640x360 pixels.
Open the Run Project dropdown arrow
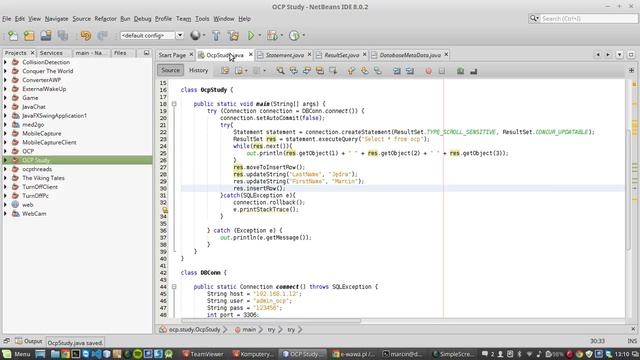coord(260,36)
